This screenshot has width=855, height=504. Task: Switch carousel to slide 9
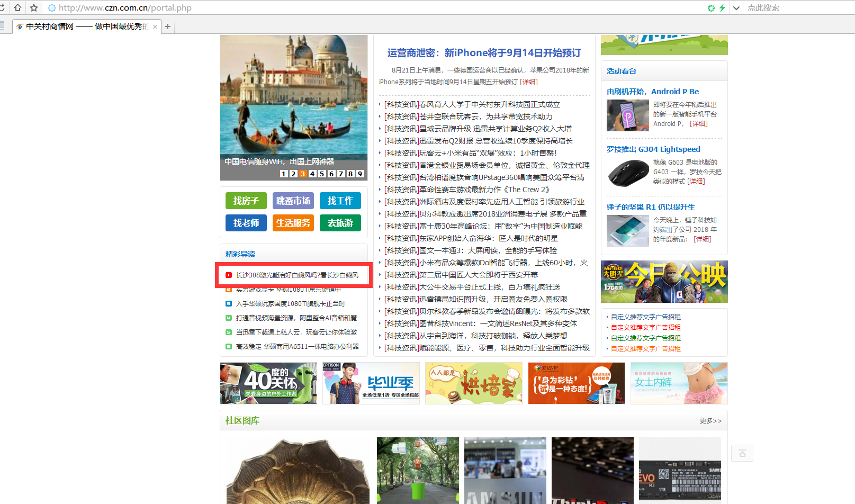point(360,174)
